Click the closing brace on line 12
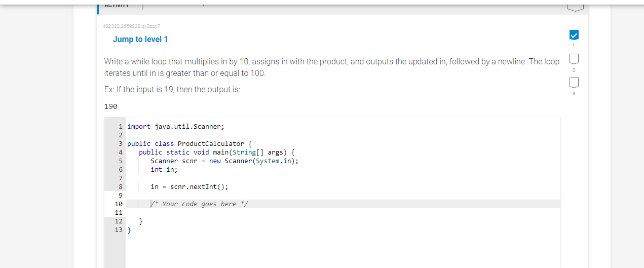644x268 pixels. [141, 221]
